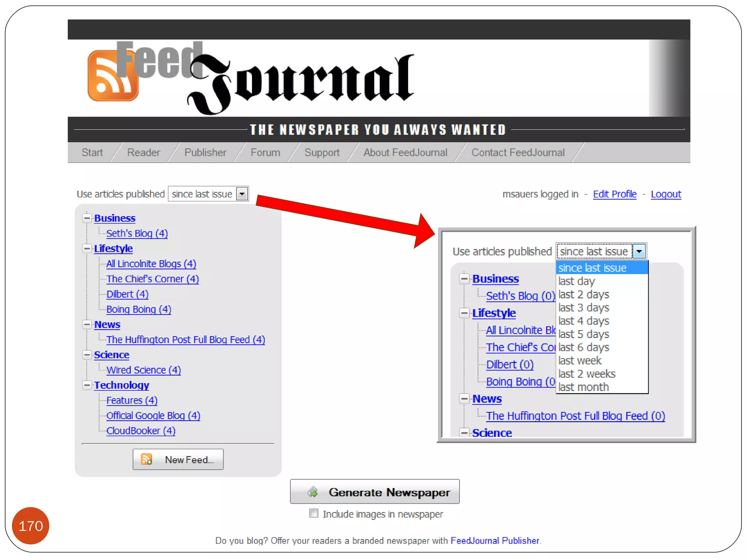The width and height of the screenshot is (747, 560).
Task: Open the Wired Science (4) feed
Action: click(x=143, y=370)
